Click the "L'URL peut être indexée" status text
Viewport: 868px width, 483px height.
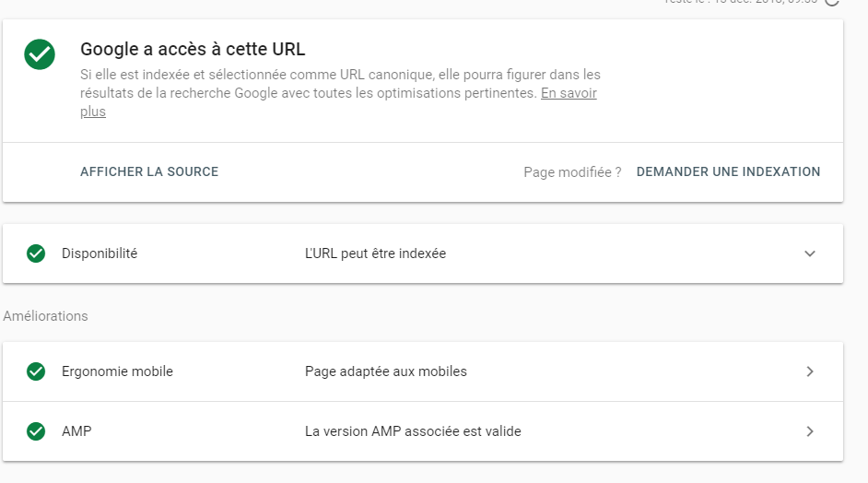(x=375, y=253)
